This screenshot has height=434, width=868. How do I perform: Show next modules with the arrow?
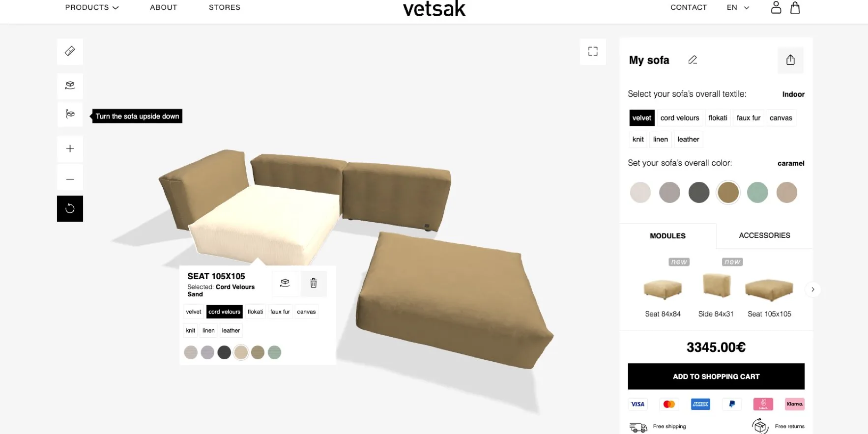tap(812, 289)
